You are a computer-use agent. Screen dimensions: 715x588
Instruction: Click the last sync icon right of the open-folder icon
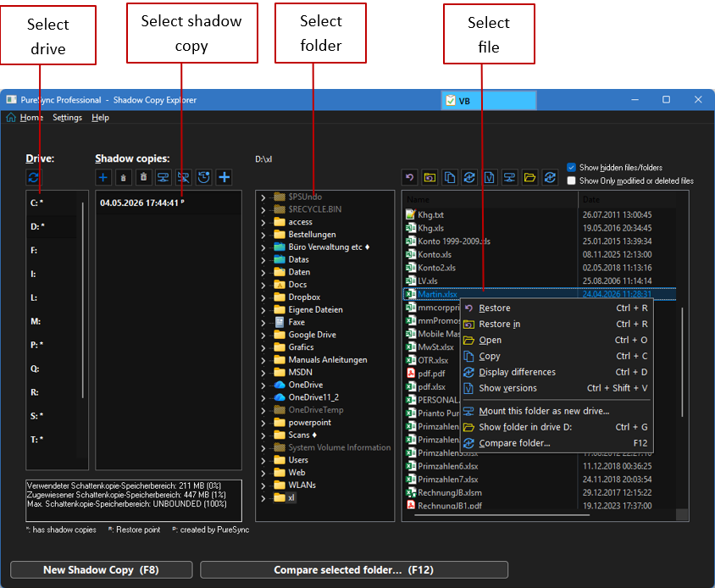tap(550, 177)
